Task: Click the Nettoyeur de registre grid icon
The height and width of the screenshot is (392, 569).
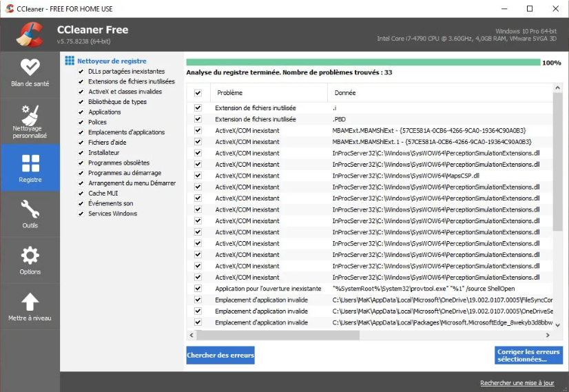Action: tap(70, 61)
